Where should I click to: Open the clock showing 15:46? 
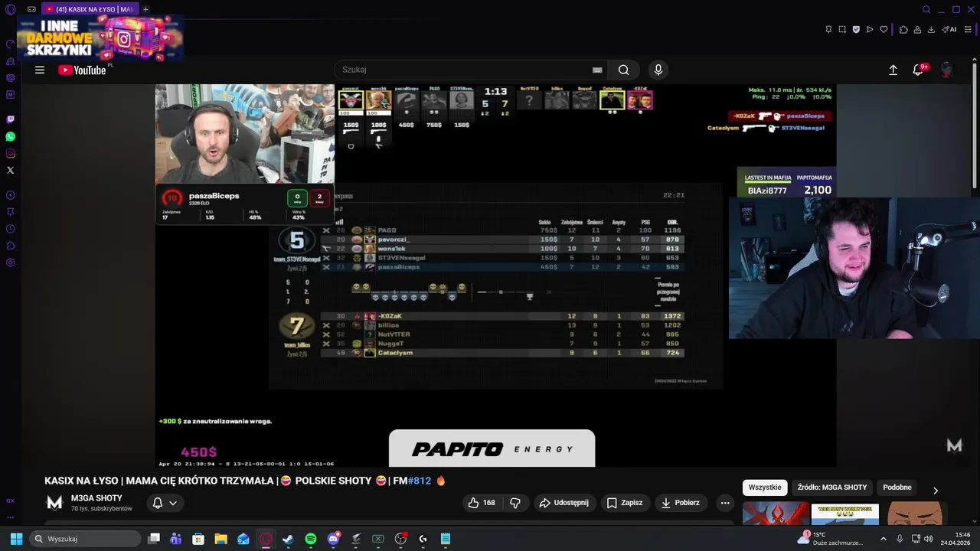point(955,539)
